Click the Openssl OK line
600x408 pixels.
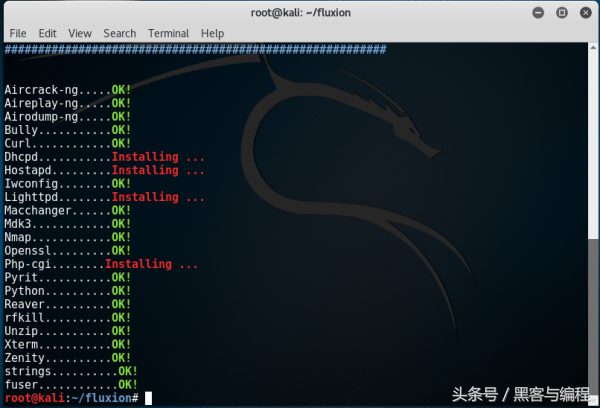click(68, 251)
